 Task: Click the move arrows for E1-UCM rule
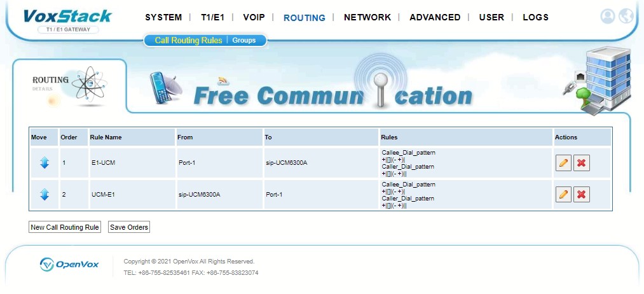click(45, 163)
